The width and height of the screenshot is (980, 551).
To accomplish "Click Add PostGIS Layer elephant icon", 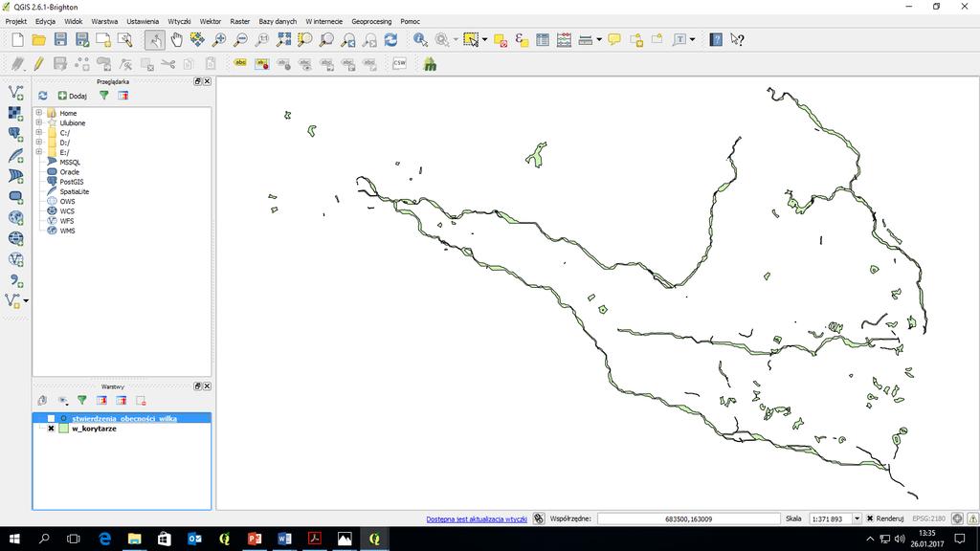I will click(x=15, y=134).
